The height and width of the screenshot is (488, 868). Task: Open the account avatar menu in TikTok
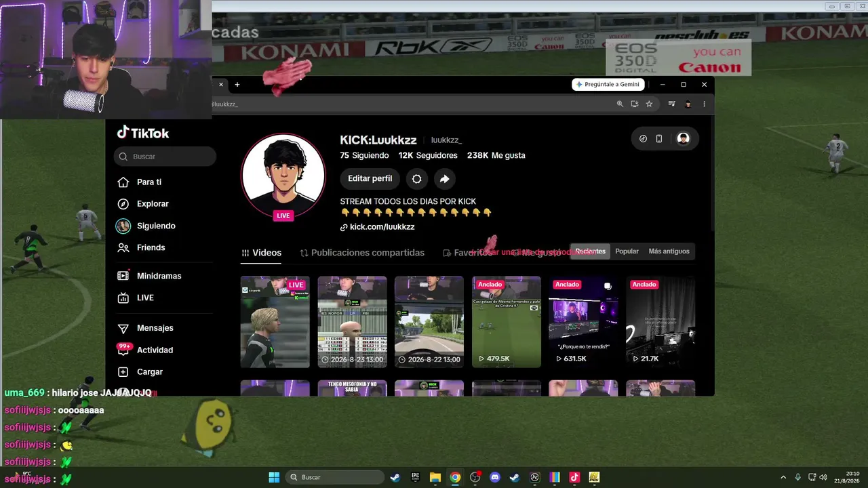pyautogui.click(x=683, y=139)
